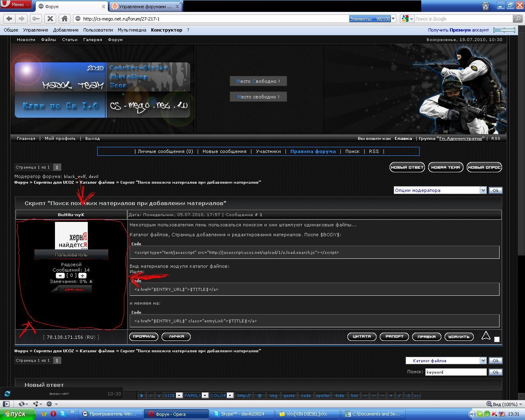The width and height of the screenshot is (525, 420).
Task: Open the zoom Вид (100%) dropdown
Action: click(x=505, y=404)
